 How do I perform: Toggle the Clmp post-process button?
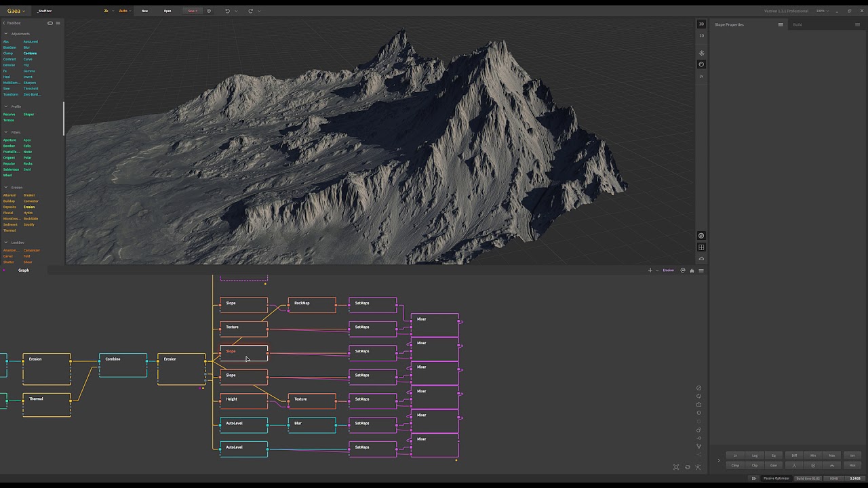[x=735, y=466]
